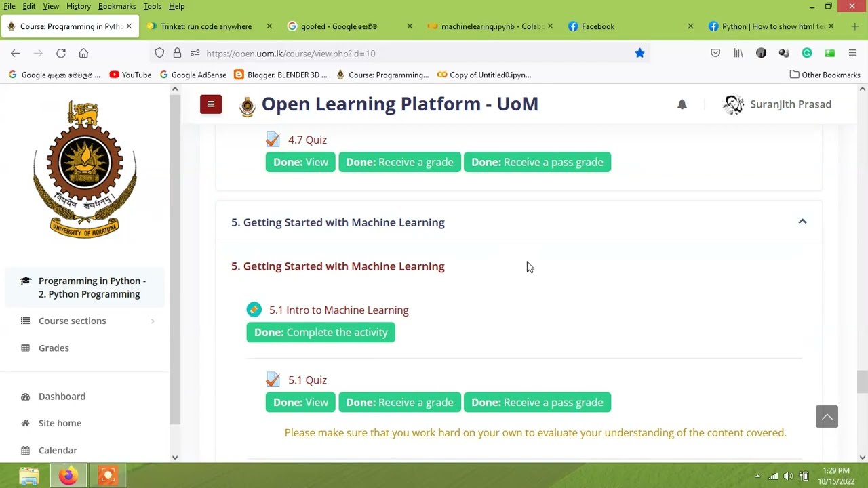
Task: Toggle the bookmark star for this page
Action: (x=639, y=53)
